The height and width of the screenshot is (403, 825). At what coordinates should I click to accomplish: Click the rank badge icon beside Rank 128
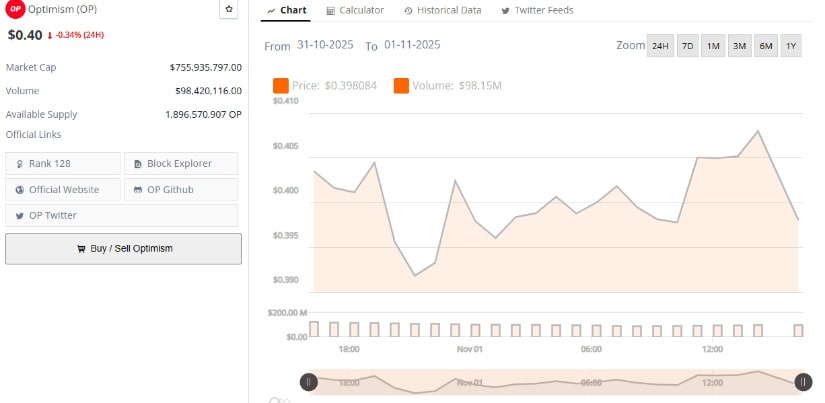click(x=19, y=164)
